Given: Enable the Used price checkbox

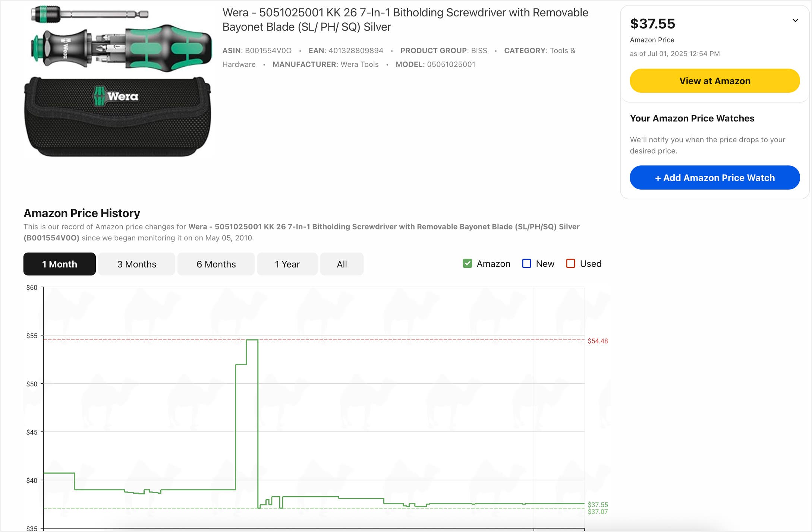Looking at the screenshot, I should pos(570,263).
